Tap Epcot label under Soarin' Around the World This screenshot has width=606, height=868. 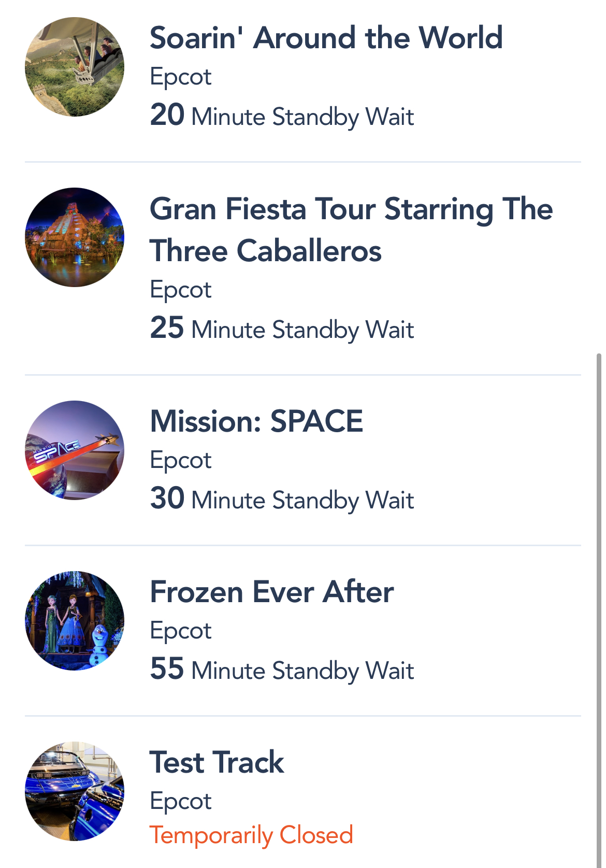181,77
